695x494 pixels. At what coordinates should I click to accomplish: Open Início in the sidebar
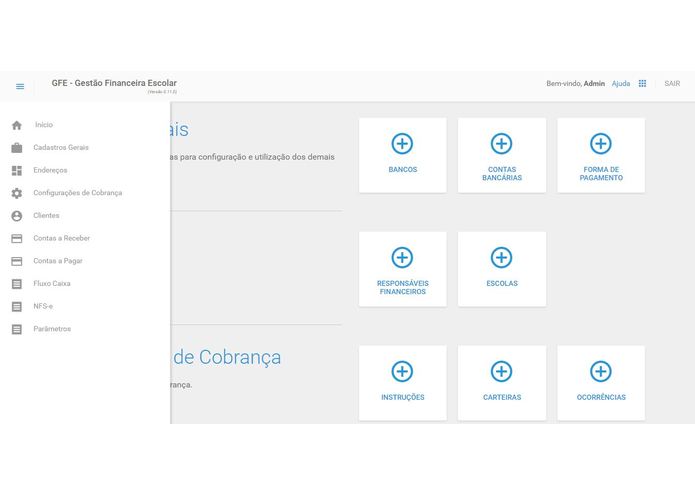pyautogui.click(x=44, y=125)
